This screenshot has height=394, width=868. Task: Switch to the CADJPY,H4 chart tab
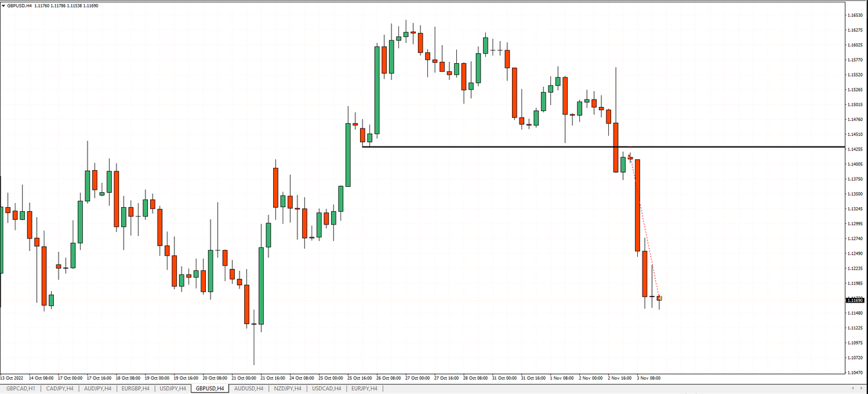(60, 389)
